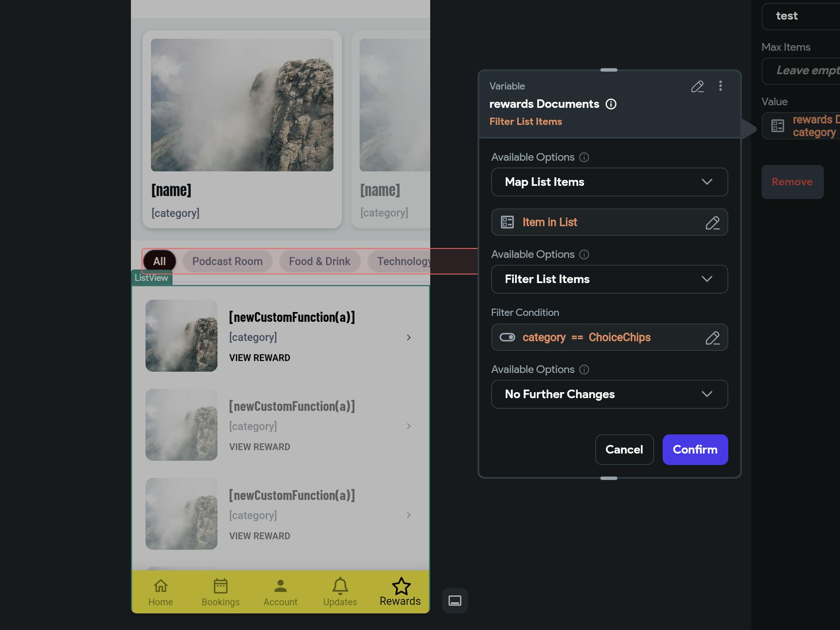This screenshot has width=840, height=630.
Task: Tap the Account person icon
Action: (x=280, y=586)
